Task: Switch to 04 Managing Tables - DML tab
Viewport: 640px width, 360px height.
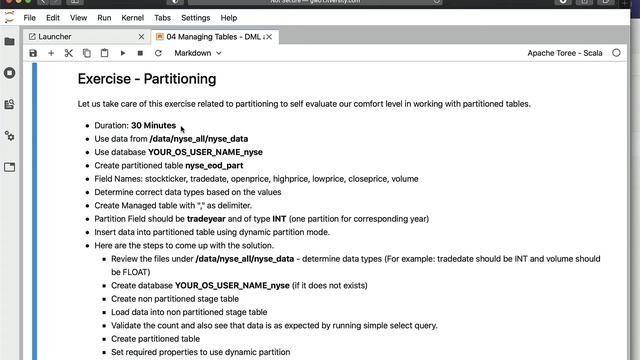Action: click(215, 37)
